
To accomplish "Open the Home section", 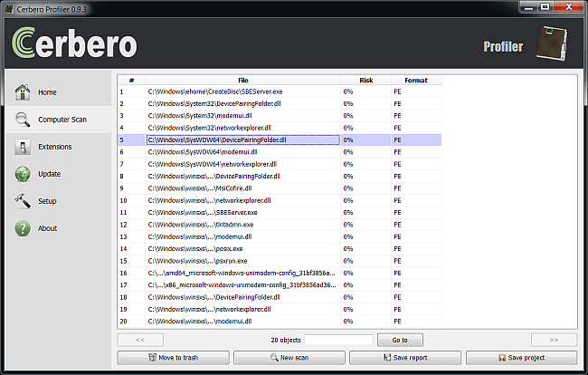I will pos(59,92).
